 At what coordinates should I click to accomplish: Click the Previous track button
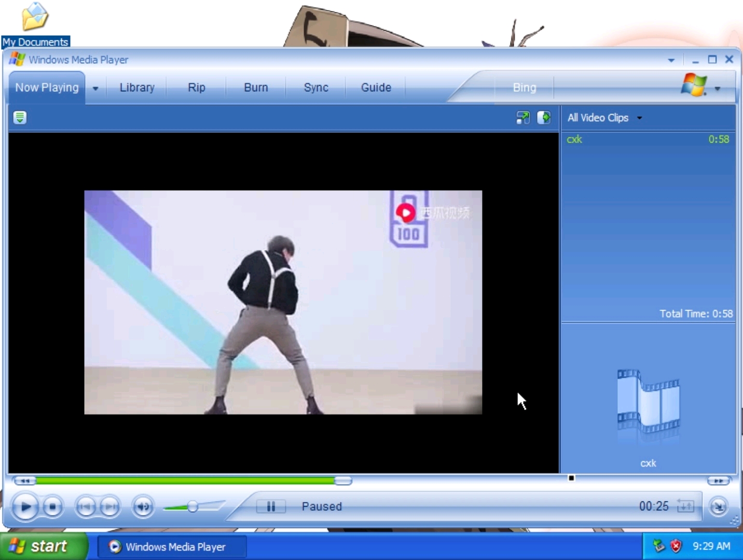(86, 506)
